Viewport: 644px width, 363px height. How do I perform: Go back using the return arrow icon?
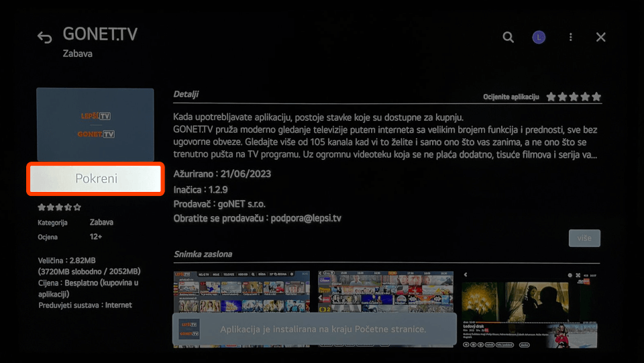coord(44,38)
